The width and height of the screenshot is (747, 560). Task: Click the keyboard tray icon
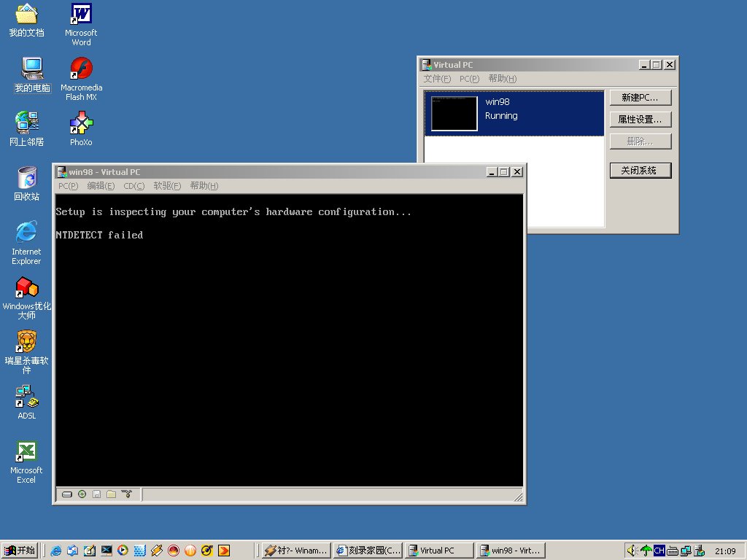click(x=673, y=551)
